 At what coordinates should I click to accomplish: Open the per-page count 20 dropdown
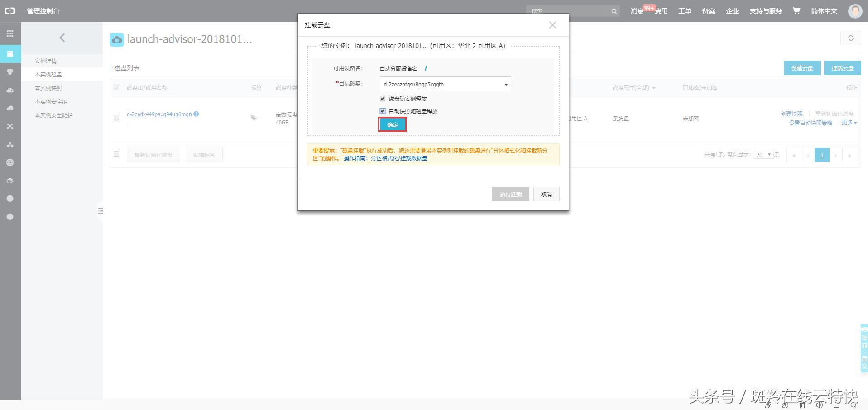(x=764, y=154)
